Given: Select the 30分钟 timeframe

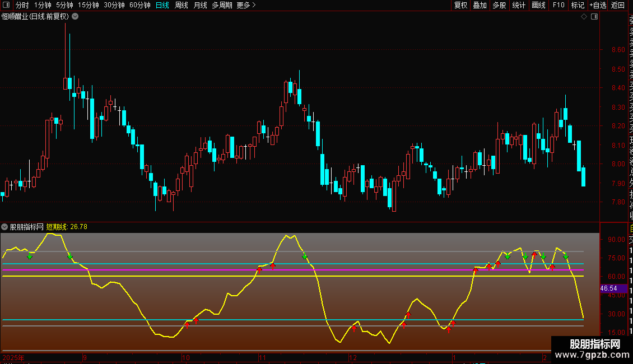Looking at the screenshot, I should [114, 5].
